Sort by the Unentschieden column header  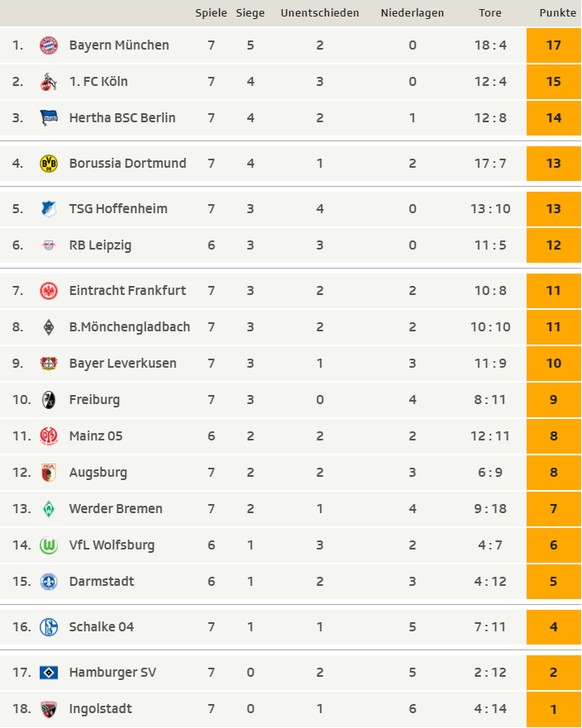coord(320,13)
